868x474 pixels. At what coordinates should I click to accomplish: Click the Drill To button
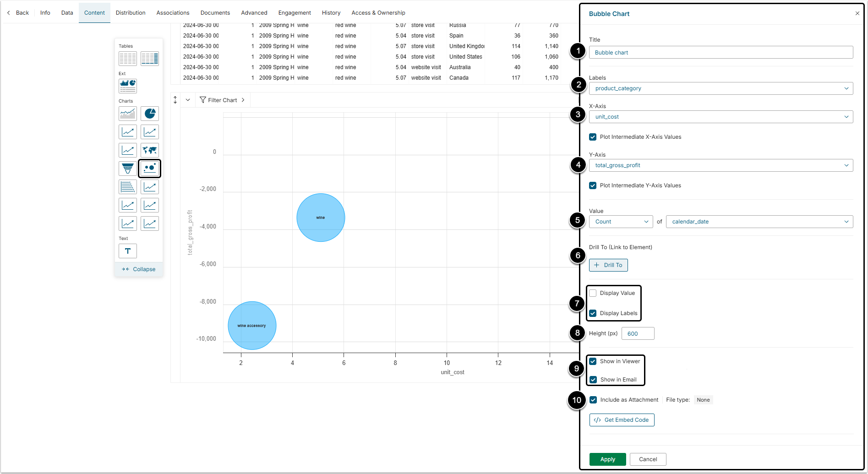coord(608,265)
